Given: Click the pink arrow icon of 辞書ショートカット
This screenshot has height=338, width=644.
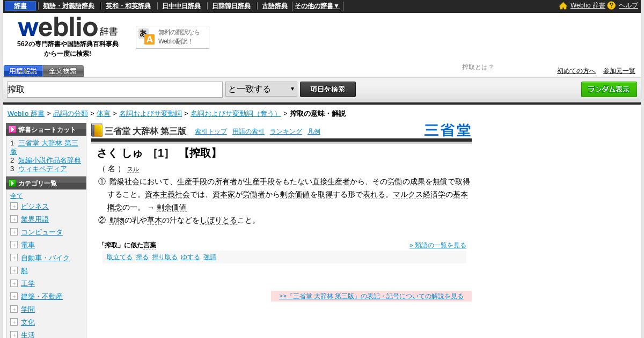Looking at the screenshot, I should point(12,129).
